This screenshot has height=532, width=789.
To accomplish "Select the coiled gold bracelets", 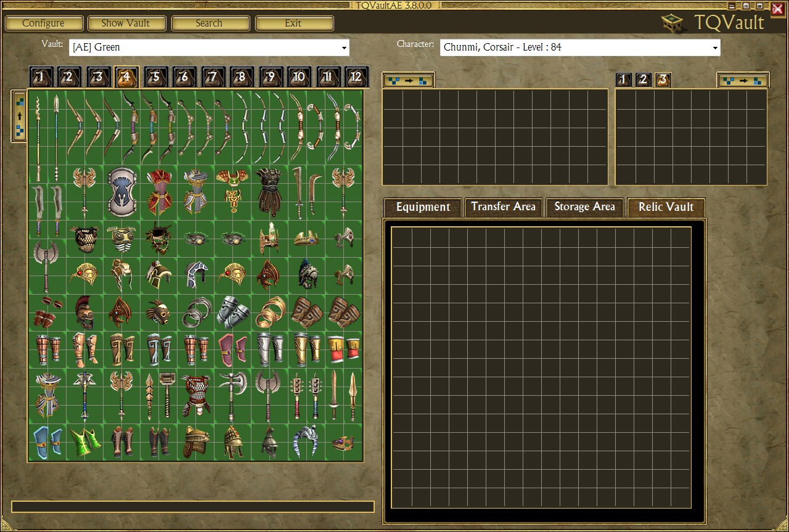I will 269,313.
